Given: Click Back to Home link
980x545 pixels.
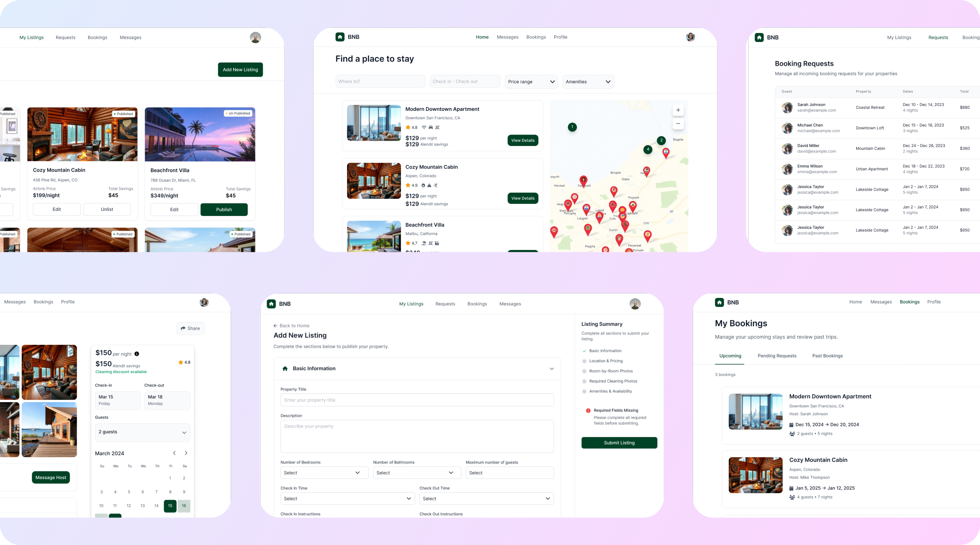Looking at the screenshot, I should 291,326.
